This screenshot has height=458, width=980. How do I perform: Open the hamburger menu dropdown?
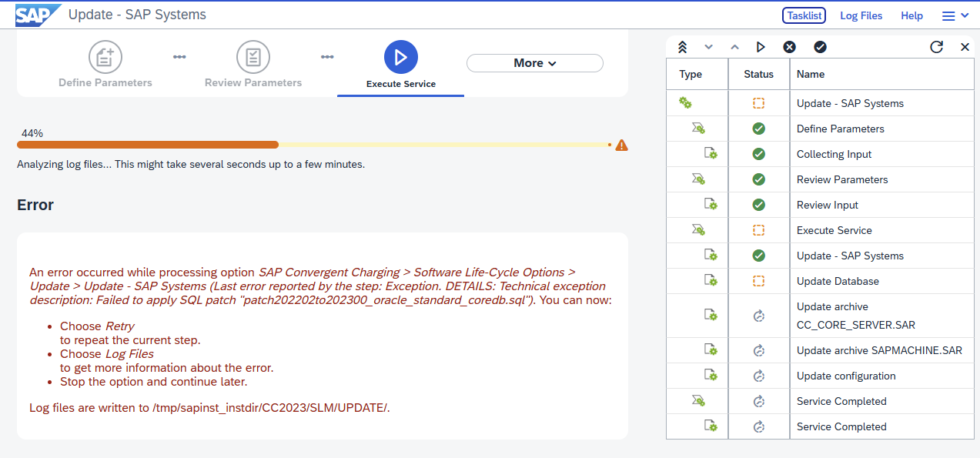[x=955, y=15]
